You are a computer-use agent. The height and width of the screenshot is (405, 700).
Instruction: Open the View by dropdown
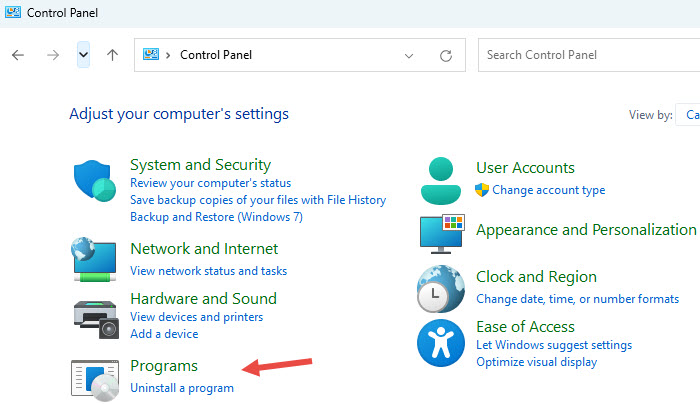(688, 115)
